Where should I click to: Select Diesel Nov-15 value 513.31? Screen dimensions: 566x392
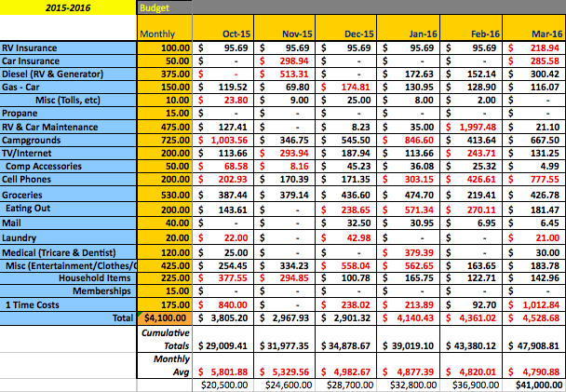click(285, 74)
